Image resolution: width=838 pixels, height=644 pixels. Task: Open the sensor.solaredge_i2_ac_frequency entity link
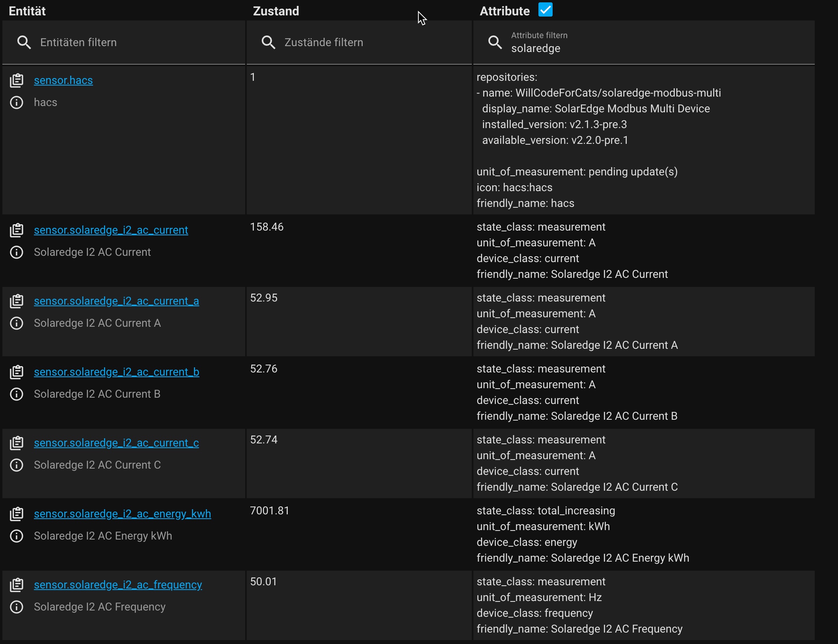[x=117, y=584]
